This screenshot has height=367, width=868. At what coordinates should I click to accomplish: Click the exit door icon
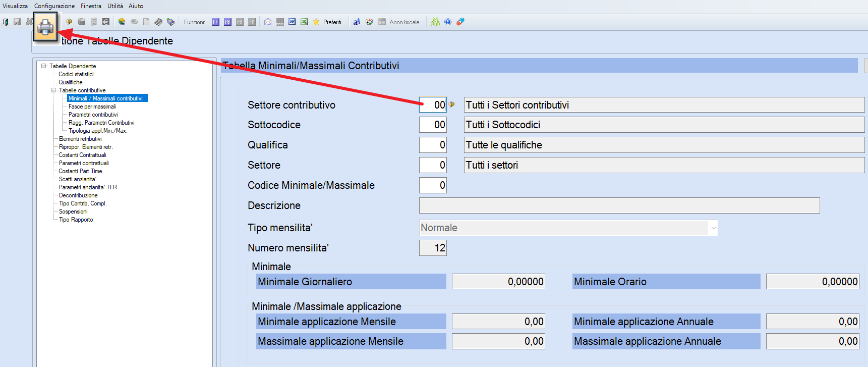point(6,22)
